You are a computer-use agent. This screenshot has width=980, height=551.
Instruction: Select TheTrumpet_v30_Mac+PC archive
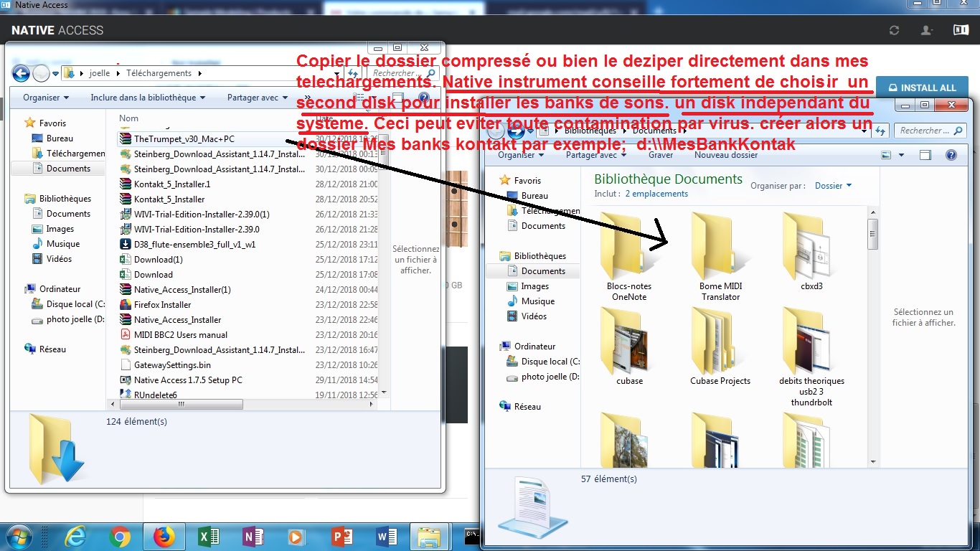[184, 139]
